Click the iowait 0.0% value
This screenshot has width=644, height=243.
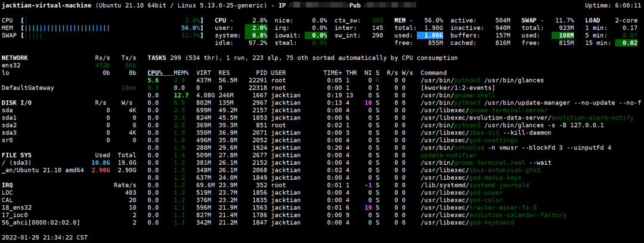point(316,35)
